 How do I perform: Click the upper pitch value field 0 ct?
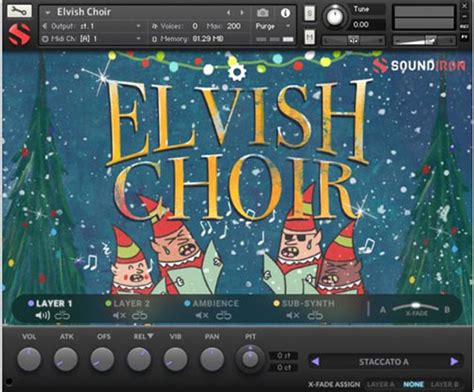283,356
